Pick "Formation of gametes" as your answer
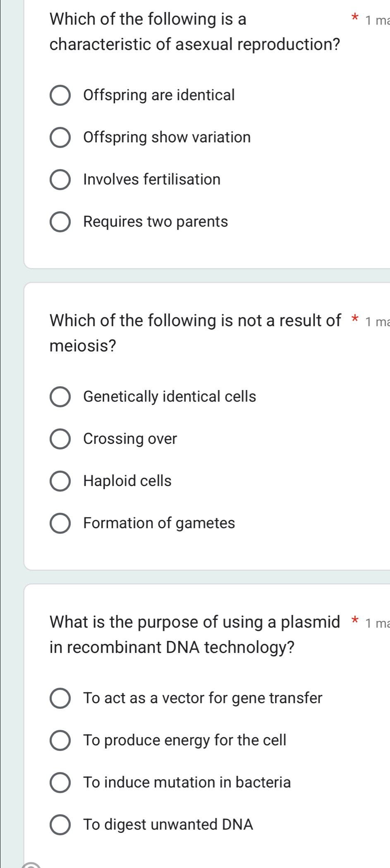The height and width of the screenshot is (868, 390). click(x=60, y=524)
